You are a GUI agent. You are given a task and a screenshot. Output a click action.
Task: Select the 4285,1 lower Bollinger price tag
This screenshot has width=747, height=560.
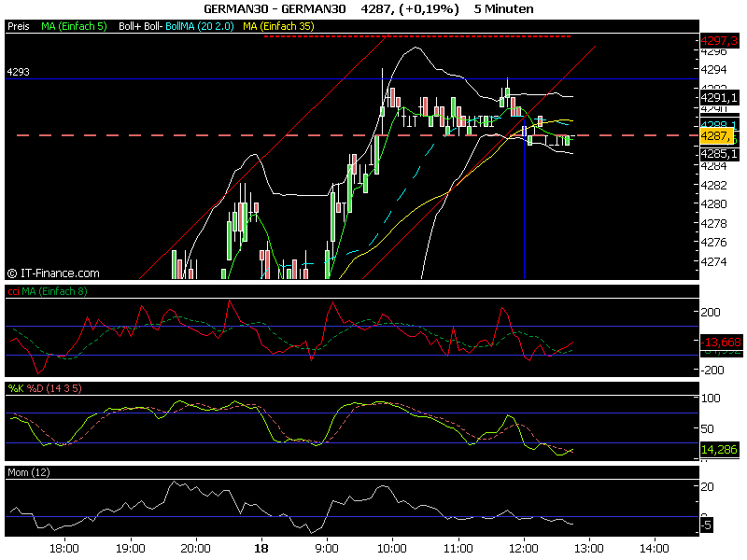pyautogui.click(x=719, y=153)
